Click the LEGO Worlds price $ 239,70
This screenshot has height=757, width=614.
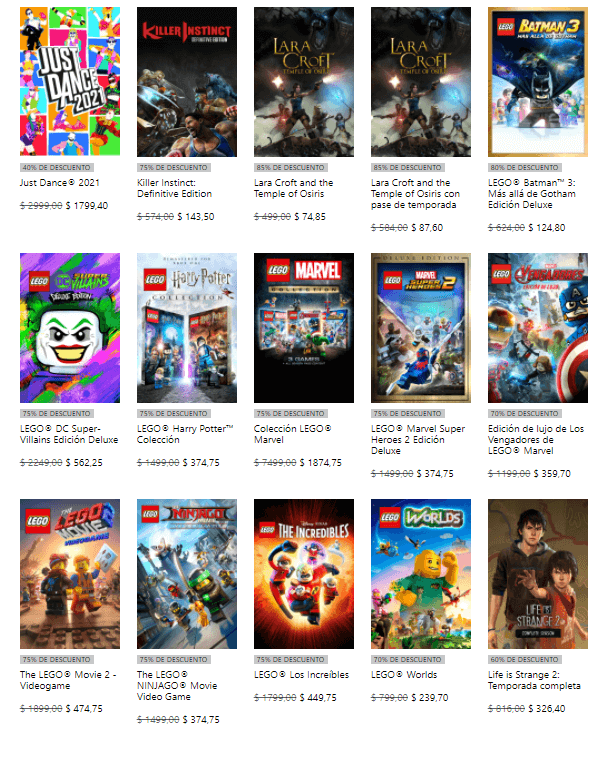point(430,698)
